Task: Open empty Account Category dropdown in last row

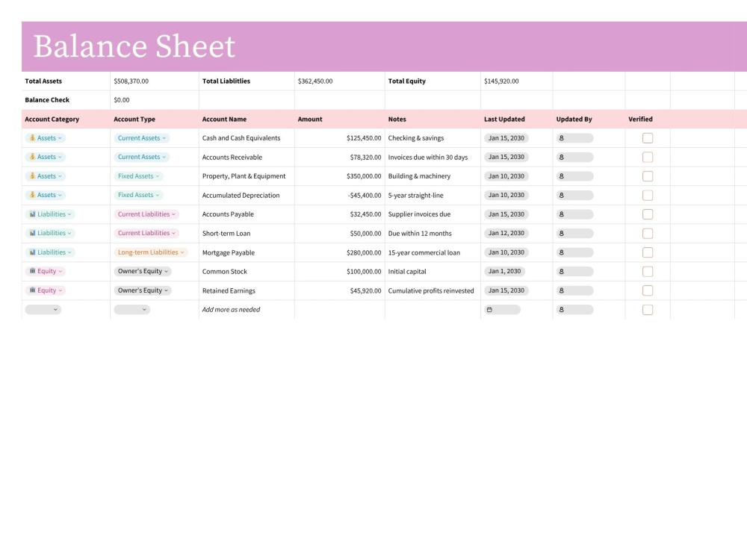Action: tap(43, 310)
